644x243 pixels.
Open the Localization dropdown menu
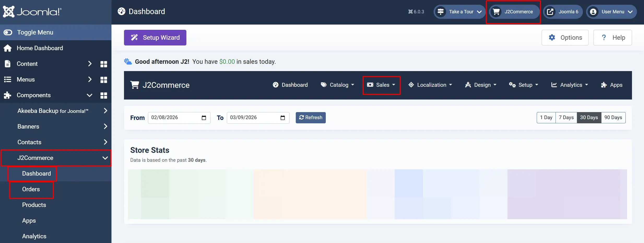point(430,85)
